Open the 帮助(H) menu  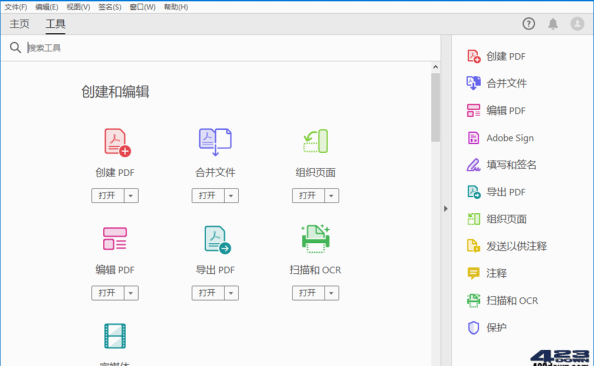point(176,7)
